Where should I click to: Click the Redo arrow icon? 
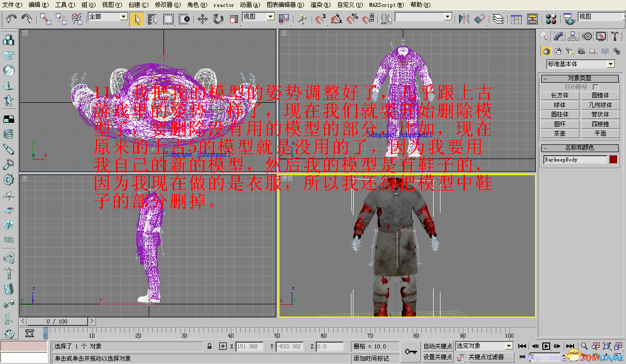(x=27, y=19)
